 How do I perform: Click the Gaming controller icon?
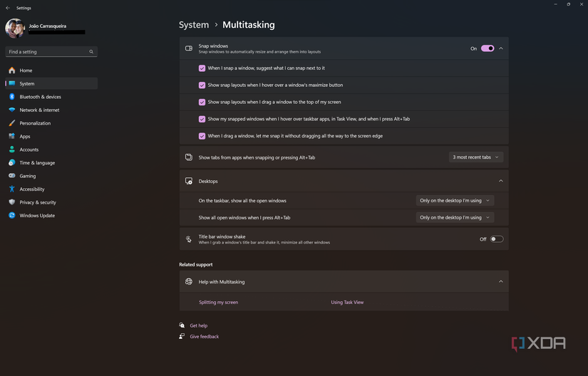(x=12, y=176)
